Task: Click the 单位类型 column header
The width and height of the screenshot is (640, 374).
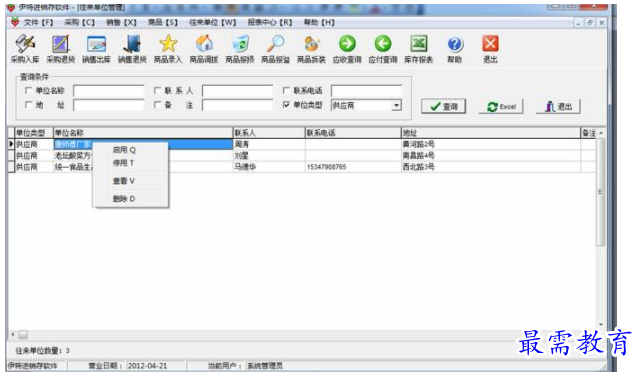Action: (34, 133)
